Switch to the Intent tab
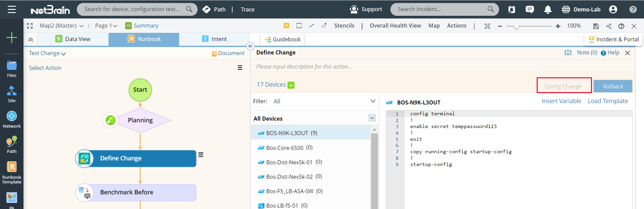Viewport: 644px width, 209px height. coord(214,39)
